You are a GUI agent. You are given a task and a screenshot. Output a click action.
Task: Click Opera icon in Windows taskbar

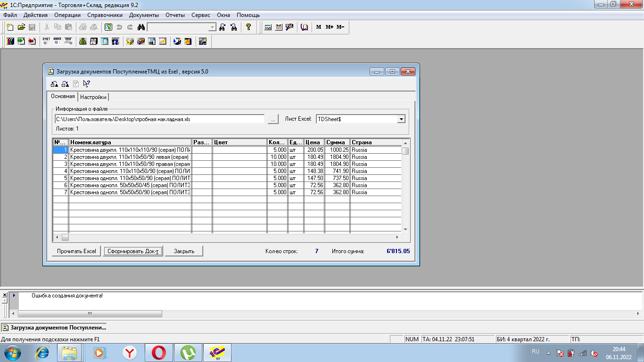click(x=159, y=353)
